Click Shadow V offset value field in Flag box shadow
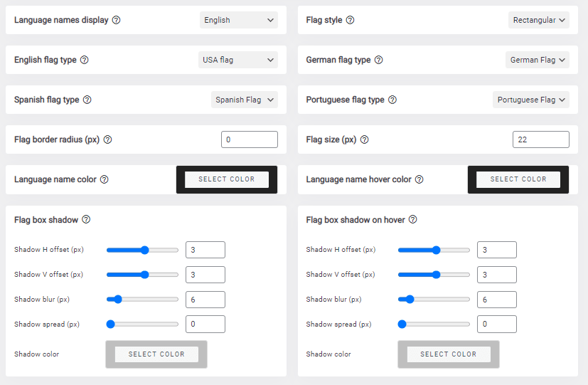Viewport: 588px width, 385px height. [205, 275]
